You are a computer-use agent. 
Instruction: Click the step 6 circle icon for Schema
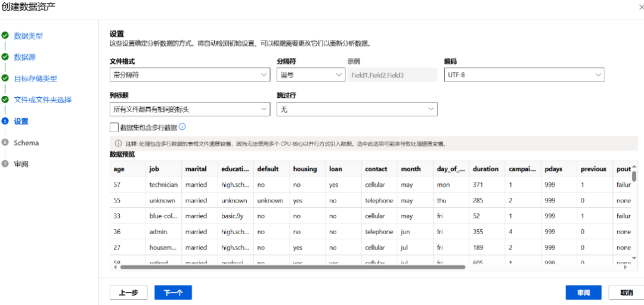(5, 142)
